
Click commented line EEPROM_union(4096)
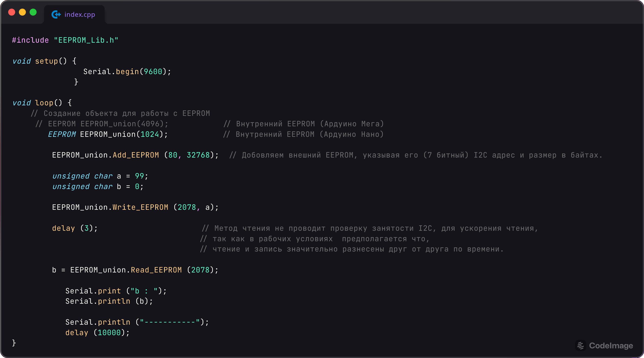click(x=102, y=124)
